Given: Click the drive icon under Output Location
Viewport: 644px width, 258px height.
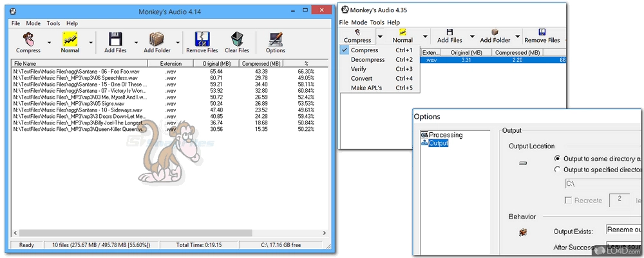Looking at the screenshot, I should click(x=523, y=163).
